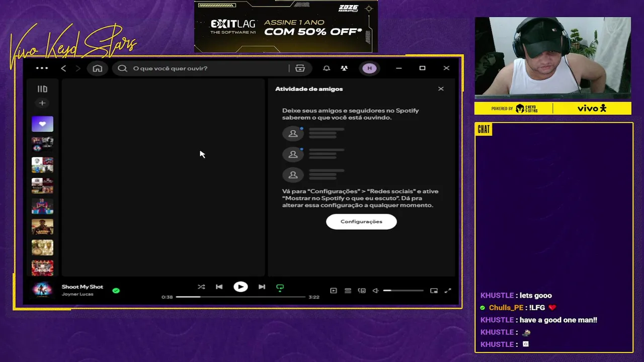Adjust the volume slider
Viewport: 644px width, 362px height.
pyautogui.click(x=403, y=291)
